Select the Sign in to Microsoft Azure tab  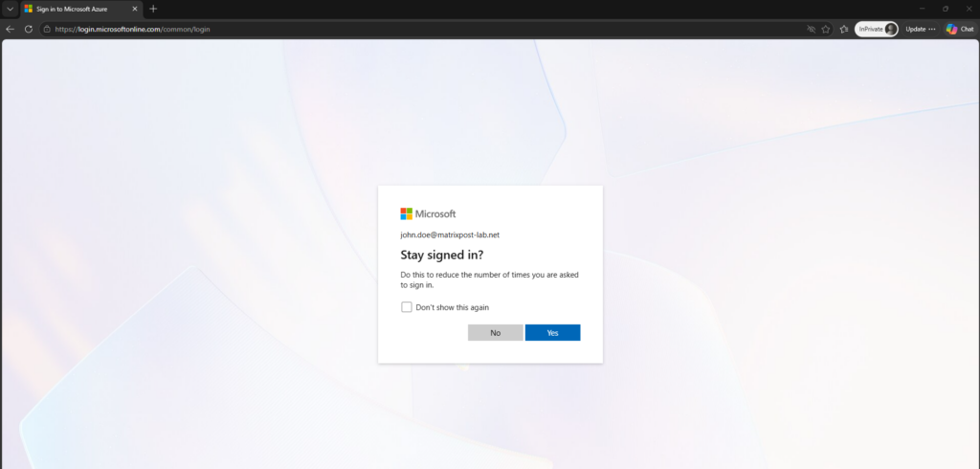pos(80,10)
